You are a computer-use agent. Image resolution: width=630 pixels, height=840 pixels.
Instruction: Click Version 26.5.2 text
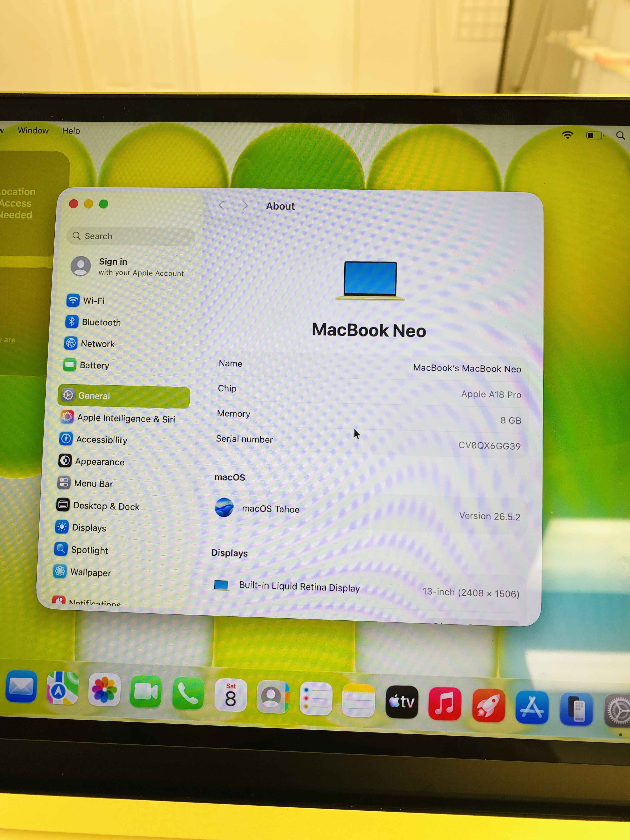click(x=490, y=516)
